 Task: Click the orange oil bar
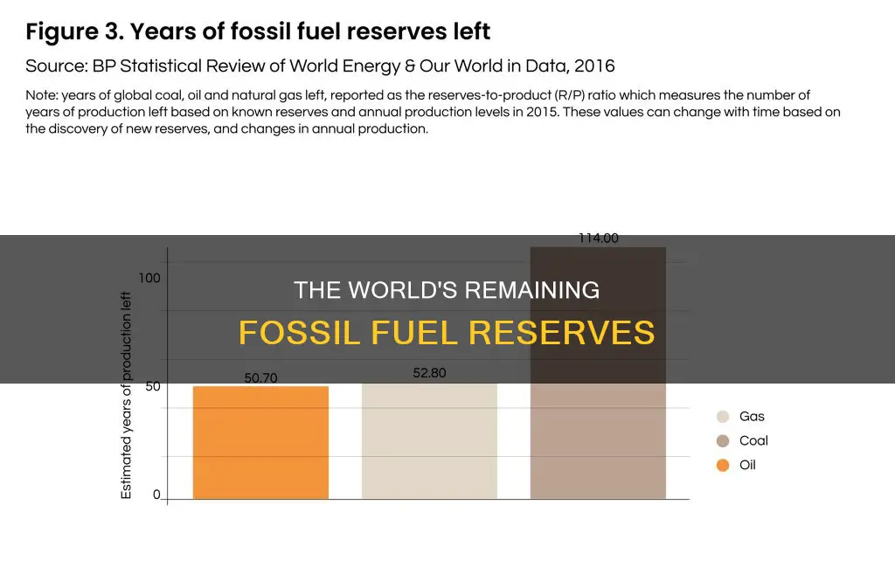(x=260, y=443)
